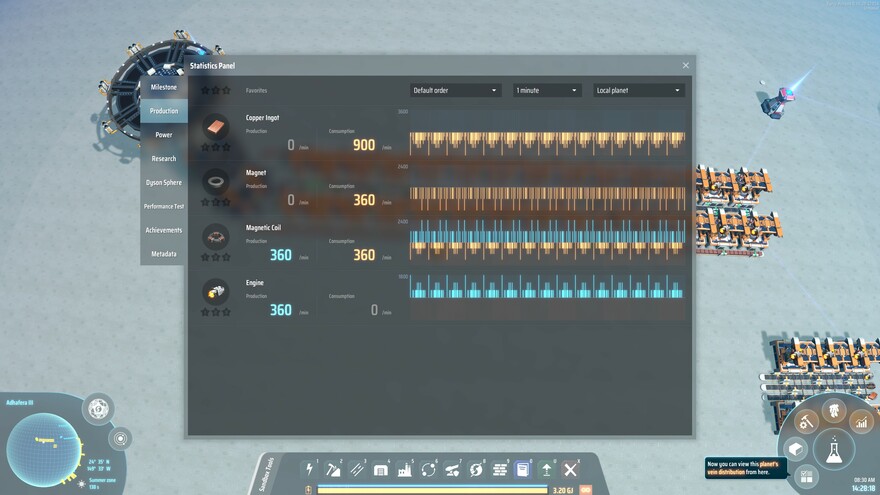Open the Milestone section

click(x=164, y=87)
